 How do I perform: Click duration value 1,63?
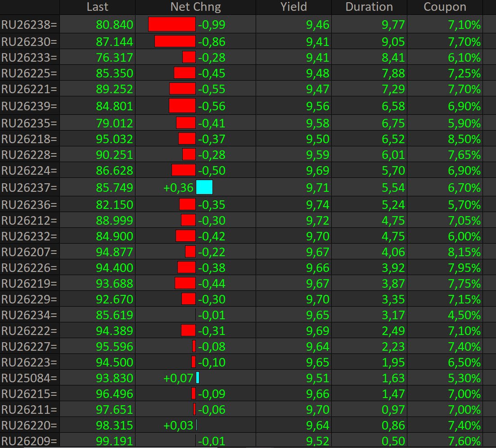coord(393,378)
